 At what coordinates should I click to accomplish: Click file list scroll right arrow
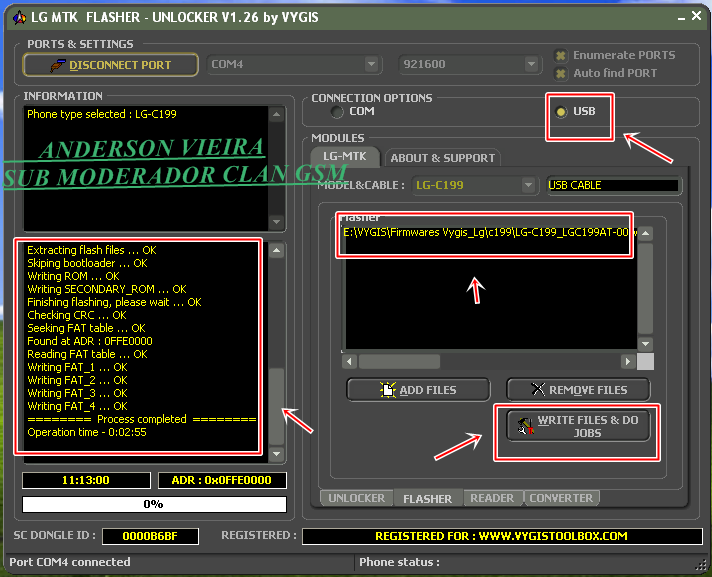(x=628, y=362)
